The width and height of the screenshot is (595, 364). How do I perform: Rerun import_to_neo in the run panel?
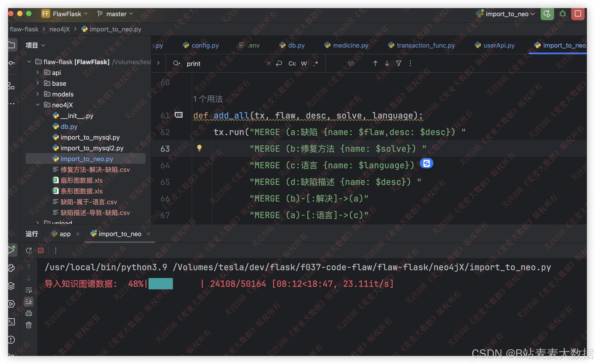[29, 250]
